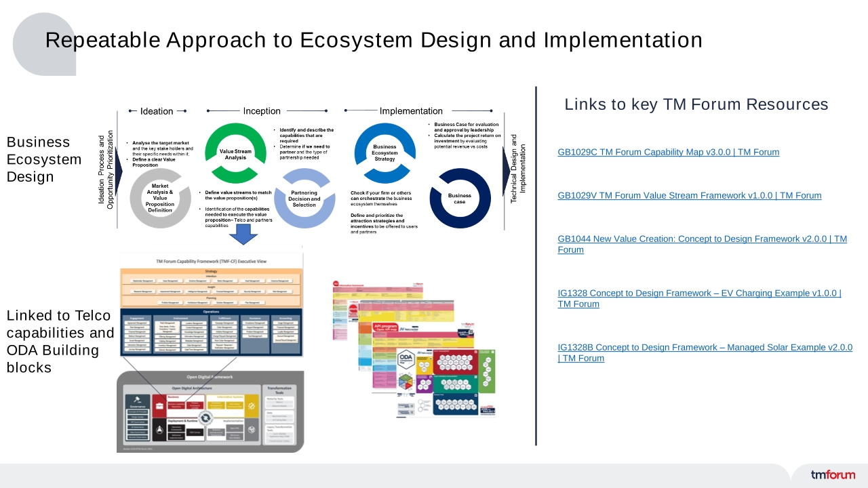Open the GB1029C TM Forum Capability Map link
This screenshot has height=488, width=868.
[x=668, y=152]
